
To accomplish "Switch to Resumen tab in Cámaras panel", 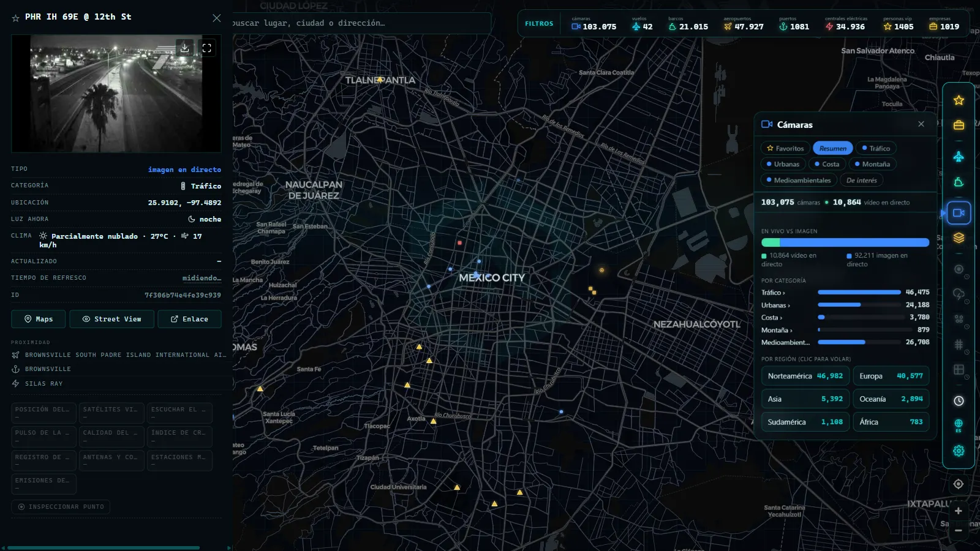I will [x=833, y=148].
